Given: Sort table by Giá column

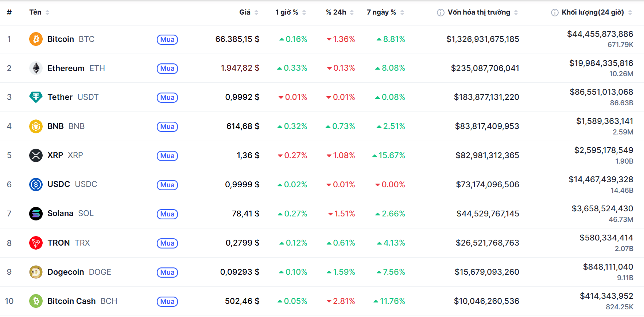Looking at the screenshot, I should (249, 12).
